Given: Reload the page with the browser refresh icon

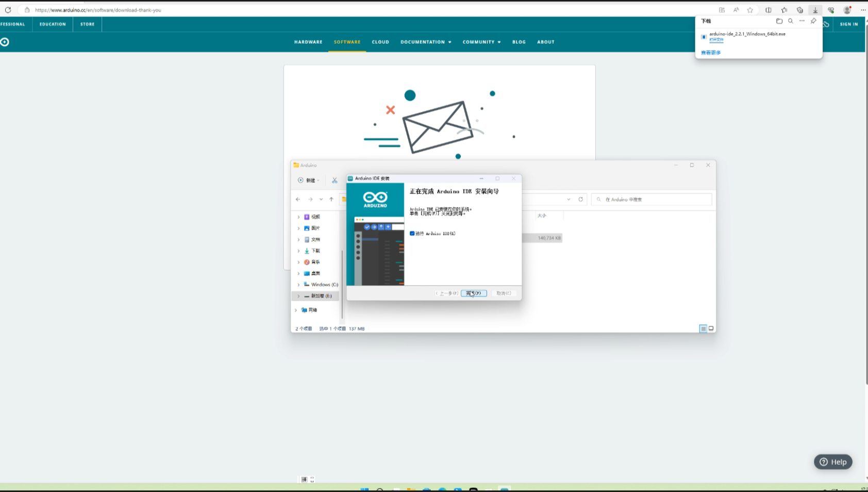Looking at the screenshot, I should point(8,10).
